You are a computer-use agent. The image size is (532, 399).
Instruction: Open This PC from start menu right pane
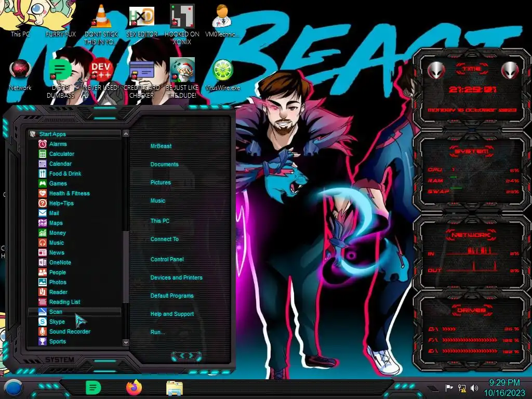[160, 221]
